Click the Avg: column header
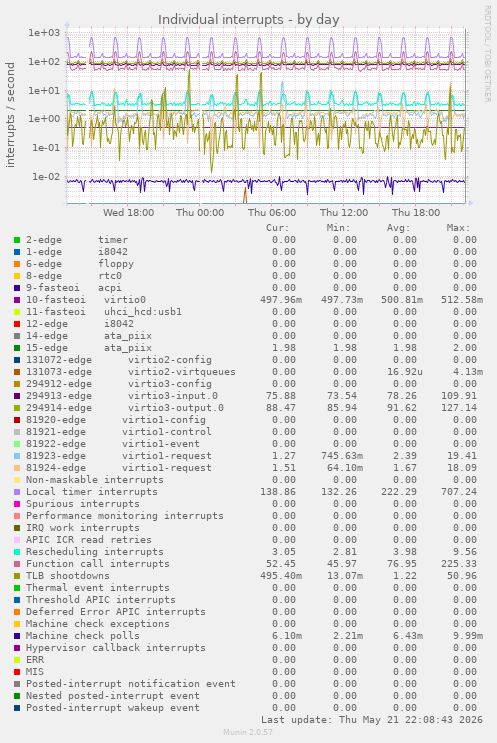 tap(398, 228)
